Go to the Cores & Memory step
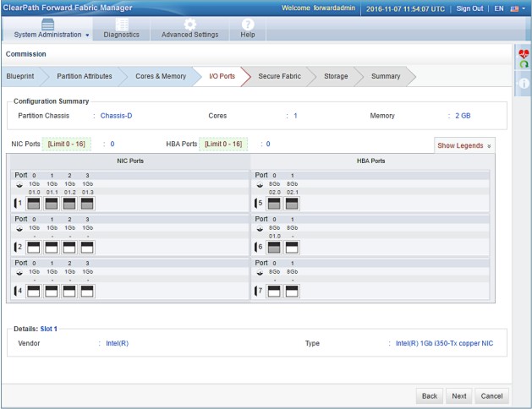The image size is (532, 409). point(161,76)
